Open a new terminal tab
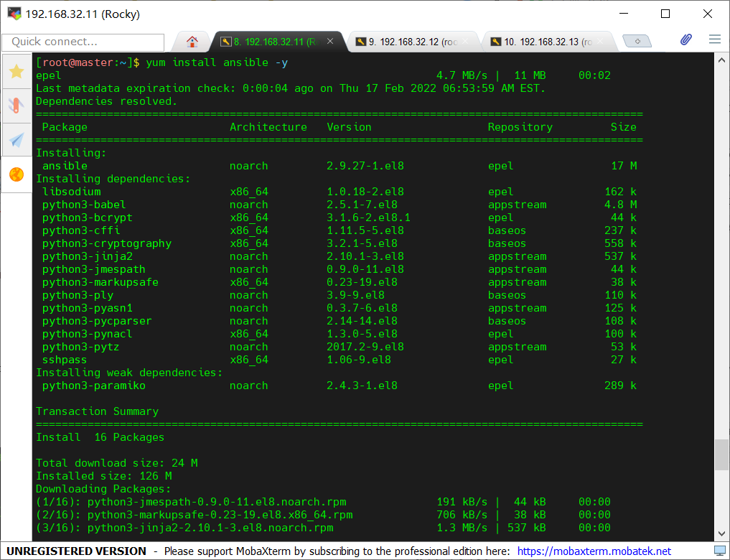Image resolution: width=730 pixels, height=560 pixels. pos(637,42)
